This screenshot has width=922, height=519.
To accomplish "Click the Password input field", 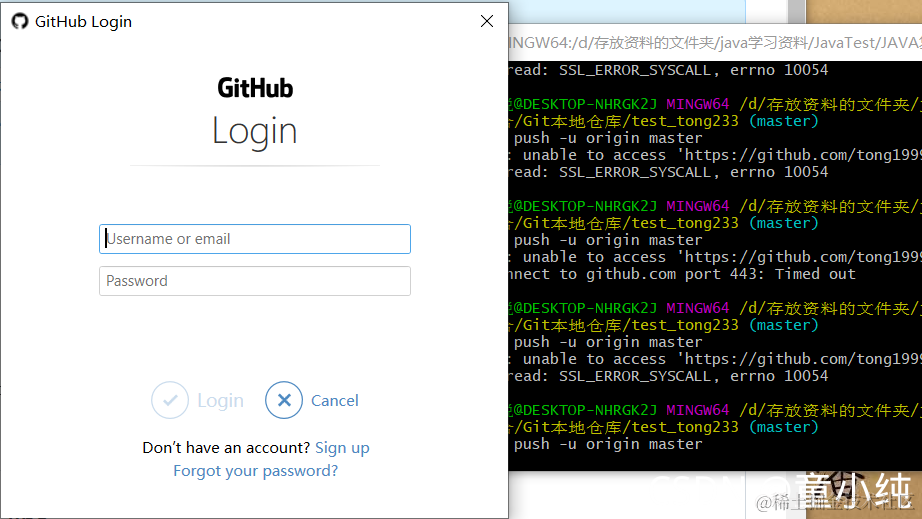I will tap(255, 281).
